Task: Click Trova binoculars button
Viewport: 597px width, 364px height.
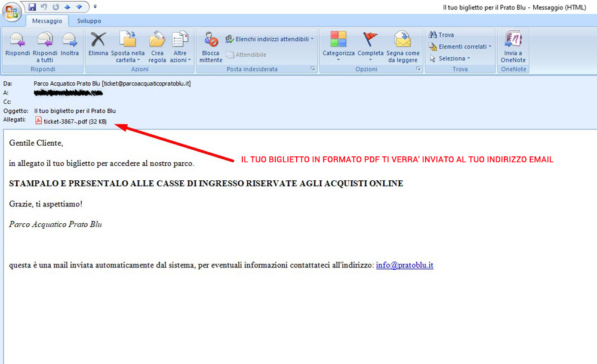Action: click(x=441, y=35)
